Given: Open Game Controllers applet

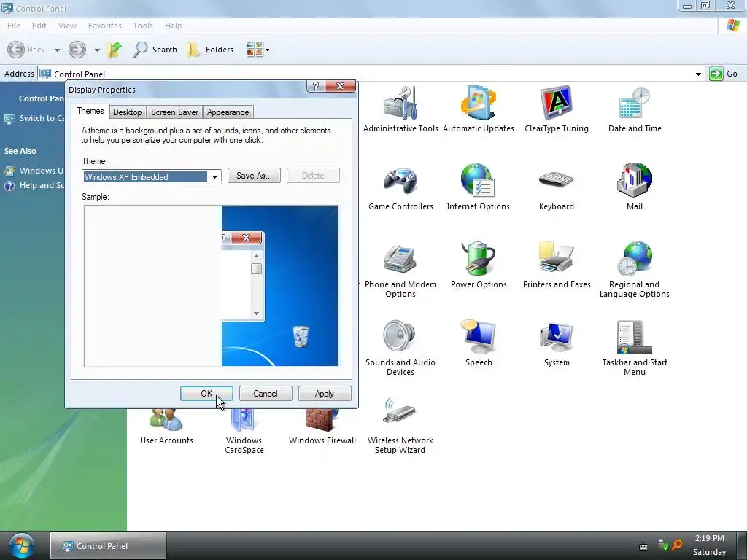Looking at the screenshot, I should point(400,187).
